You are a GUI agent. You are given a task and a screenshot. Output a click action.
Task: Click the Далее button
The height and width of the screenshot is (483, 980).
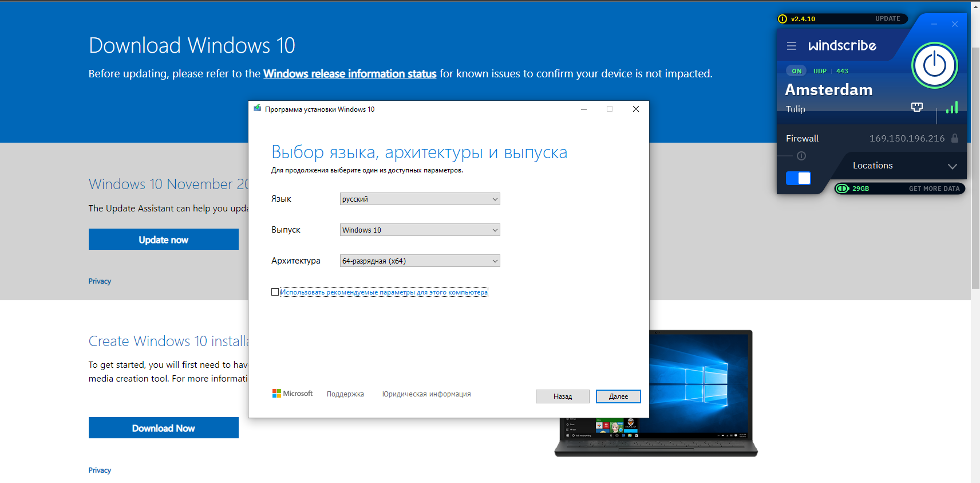[x=618, y=396]
